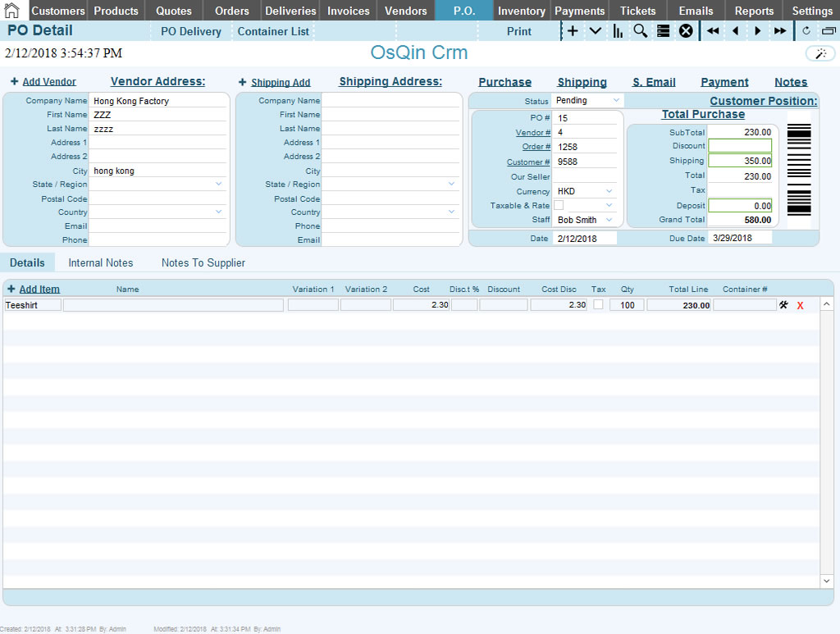Open the Inventory menu
The height and width of the screenshot is (634, 840).
[x=521, y=11]
